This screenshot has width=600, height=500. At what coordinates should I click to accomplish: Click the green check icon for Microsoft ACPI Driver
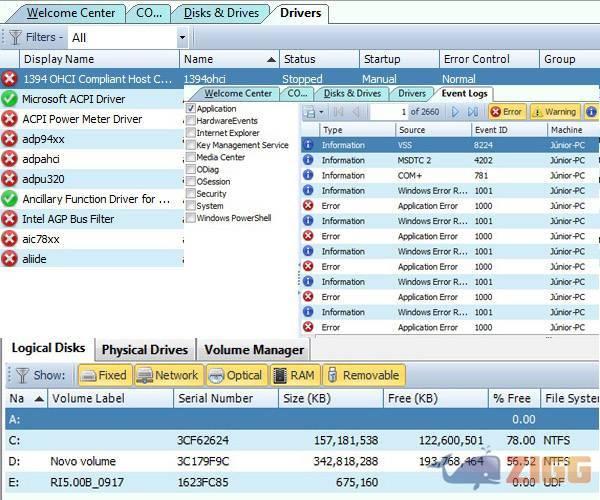pyautogui.click(x=10, y=99)
